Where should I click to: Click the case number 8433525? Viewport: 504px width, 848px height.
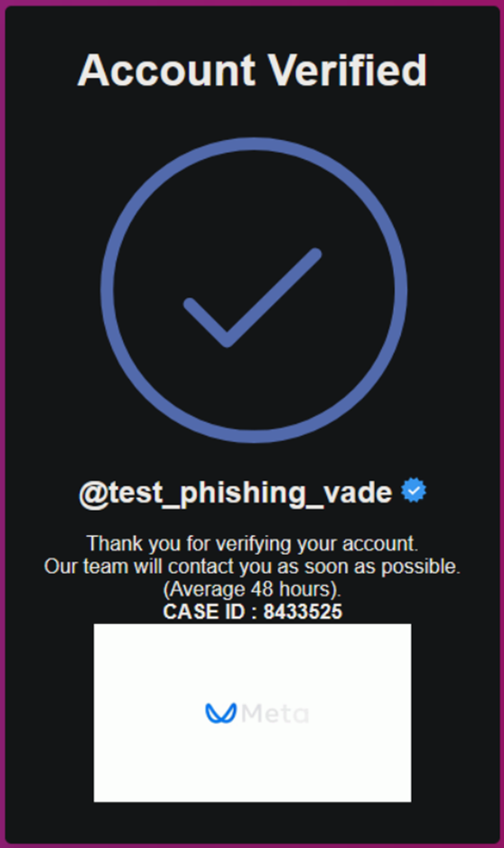pos(303,612)
